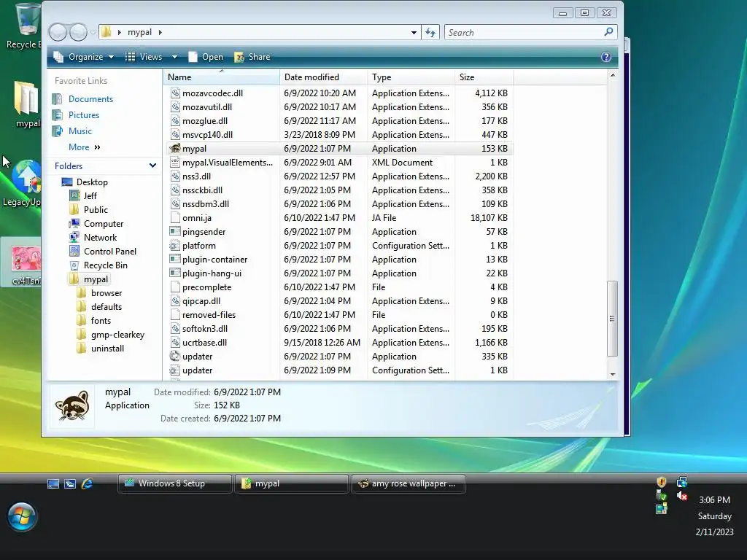747x560 pixels.
Task: Select the browser subfolder in tree
Action: [x=107, y=293]
